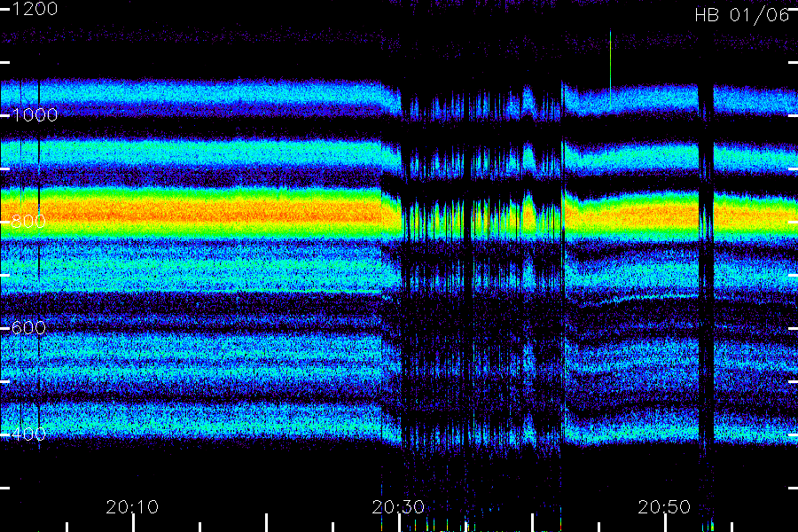Click the 800 frequency axis label
Screen dimensions: 798x532
pyautogui.click(x=28, y=221)
